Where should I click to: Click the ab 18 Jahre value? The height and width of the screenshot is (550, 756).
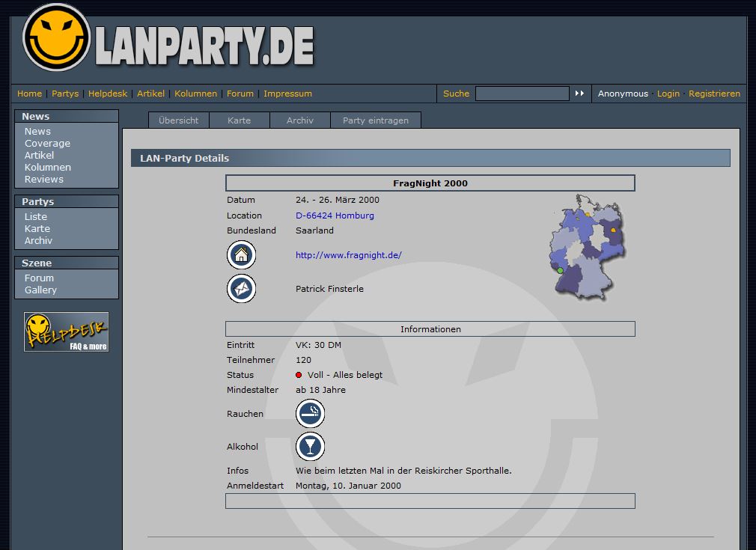[x=320, y=390]
